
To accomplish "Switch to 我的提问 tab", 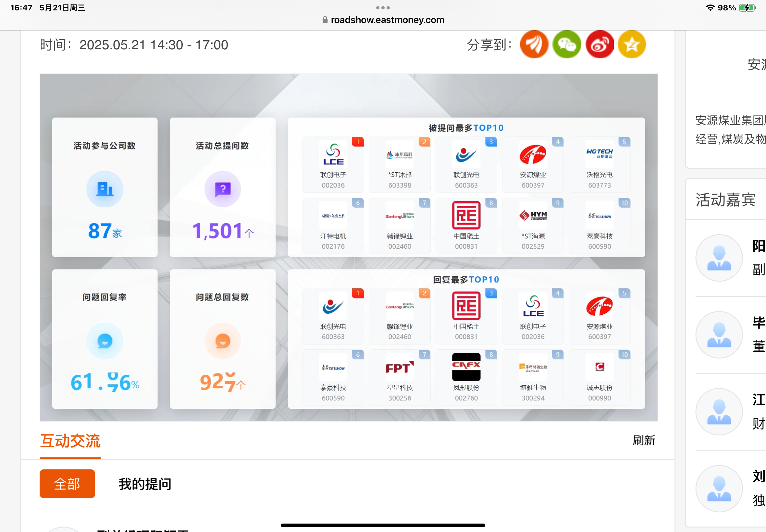I will click(x=145, y=484).
